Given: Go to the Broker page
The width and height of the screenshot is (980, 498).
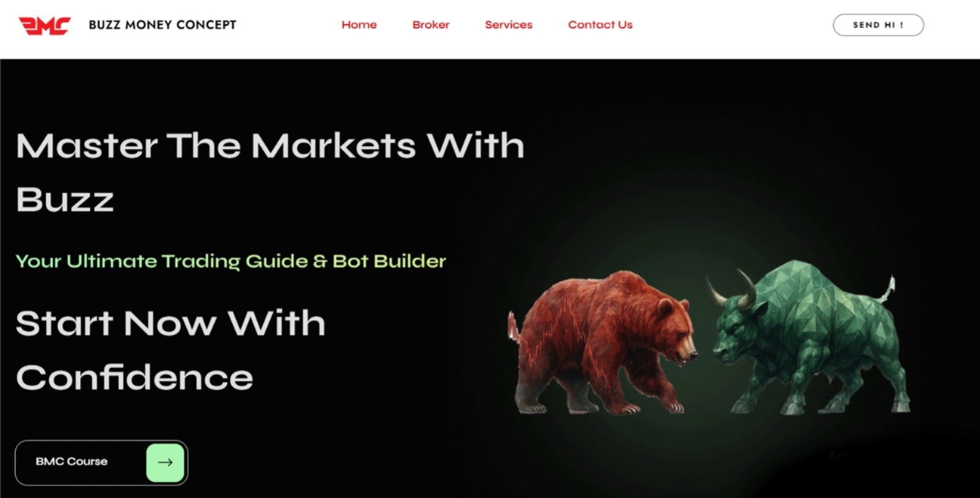Looking at the screenshot, I should [431, 25].
